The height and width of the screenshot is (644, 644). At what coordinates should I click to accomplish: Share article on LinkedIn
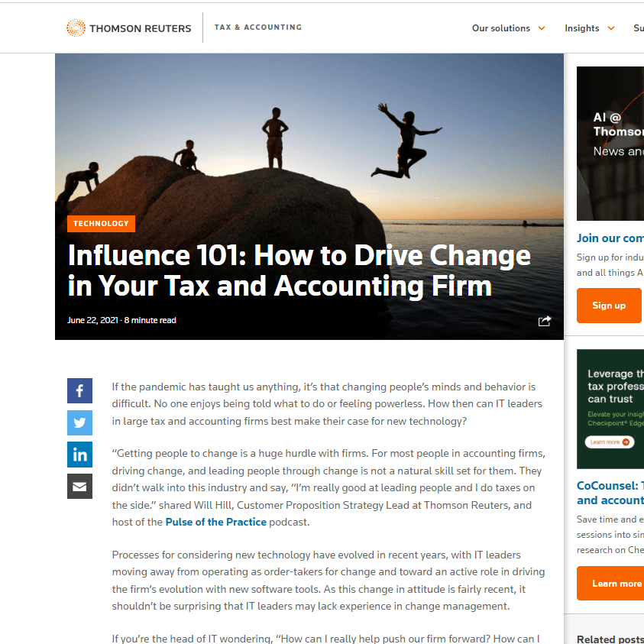(x=79, y=455)
